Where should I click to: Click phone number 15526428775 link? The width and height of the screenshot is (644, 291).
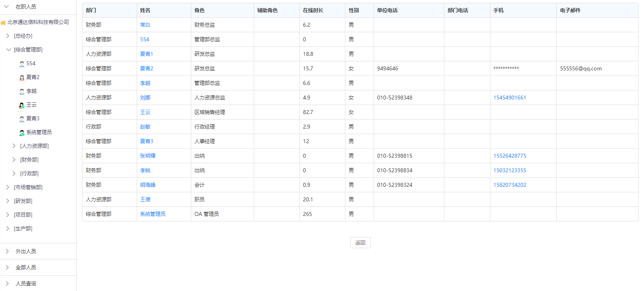510,156
